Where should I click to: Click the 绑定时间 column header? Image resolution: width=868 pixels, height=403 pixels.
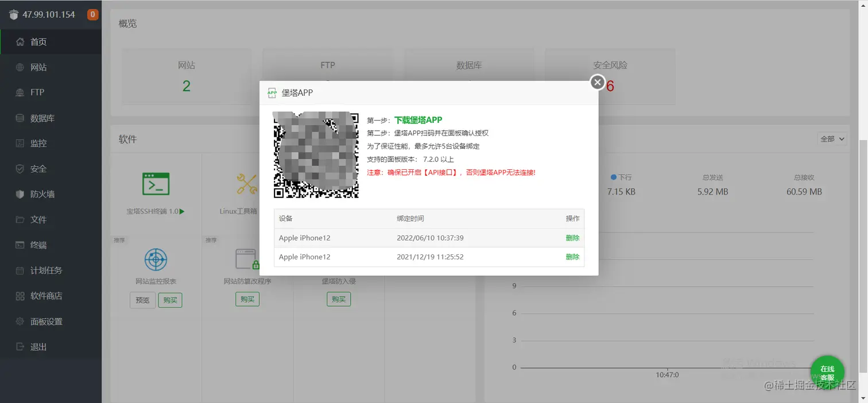click(410, 218)
